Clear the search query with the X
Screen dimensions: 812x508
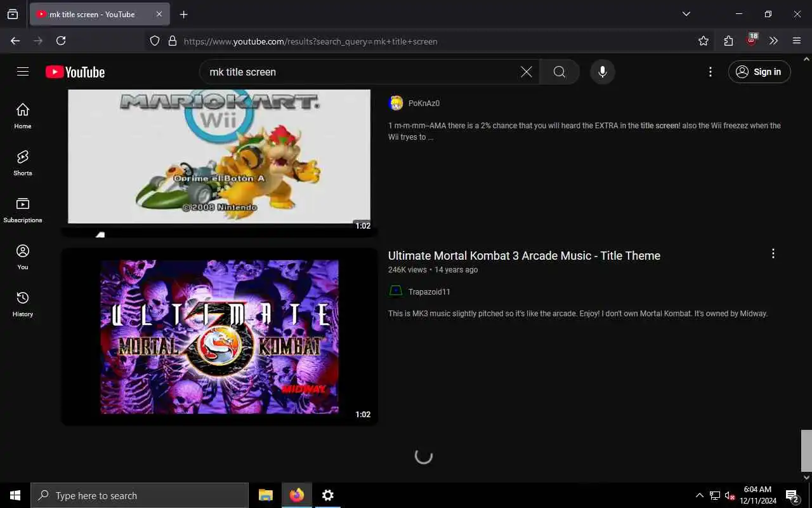[x=527, y=72]
